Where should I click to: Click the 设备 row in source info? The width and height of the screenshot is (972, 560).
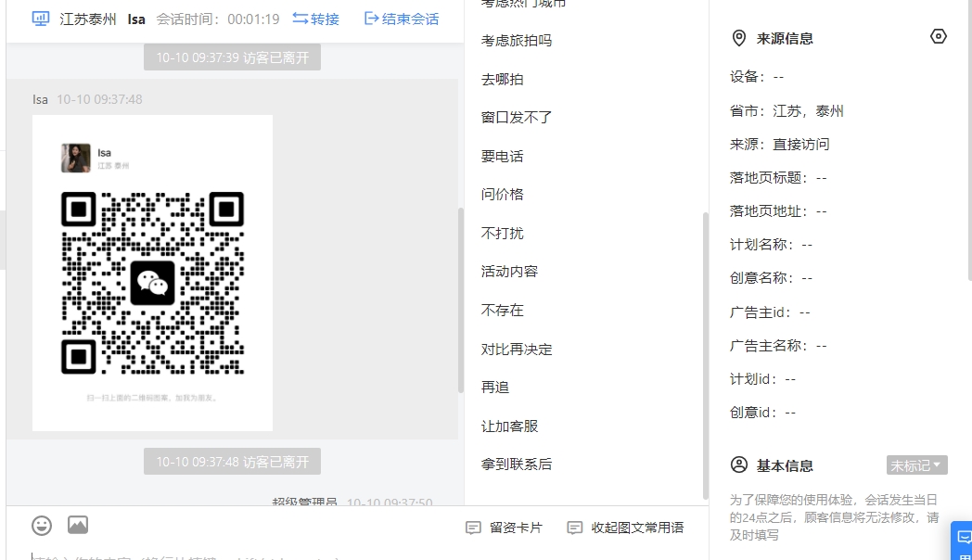point(757,78)
